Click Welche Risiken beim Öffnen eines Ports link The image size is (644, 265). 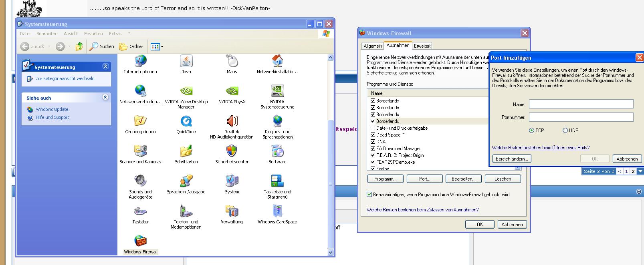pos(541,148)
